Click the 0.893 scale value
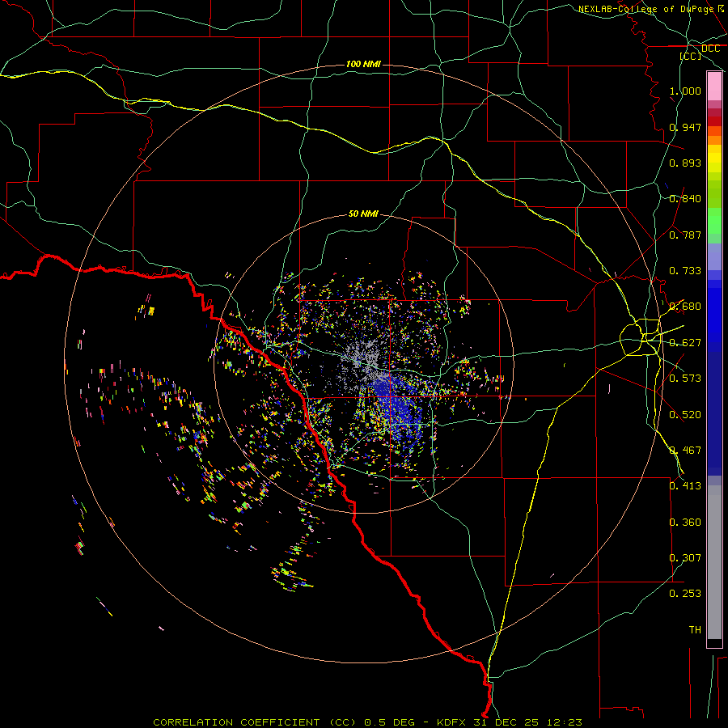The width and height of the screenshot is (728, 728). coord(685,163)
